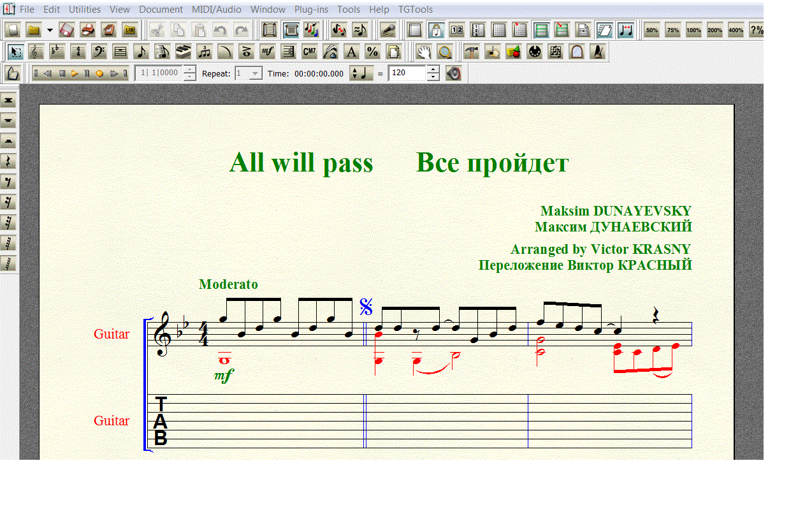Select the Clef tool bass clef icon
The height and width of the screenshot is (521, 812).
click(x=99, y=52)
